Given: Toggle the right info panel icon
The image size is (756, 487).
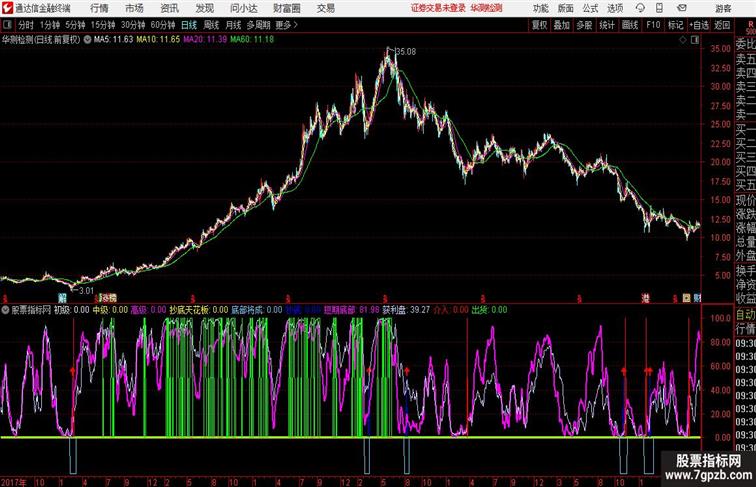Looking at the screenshot, I should click(695, 40).
